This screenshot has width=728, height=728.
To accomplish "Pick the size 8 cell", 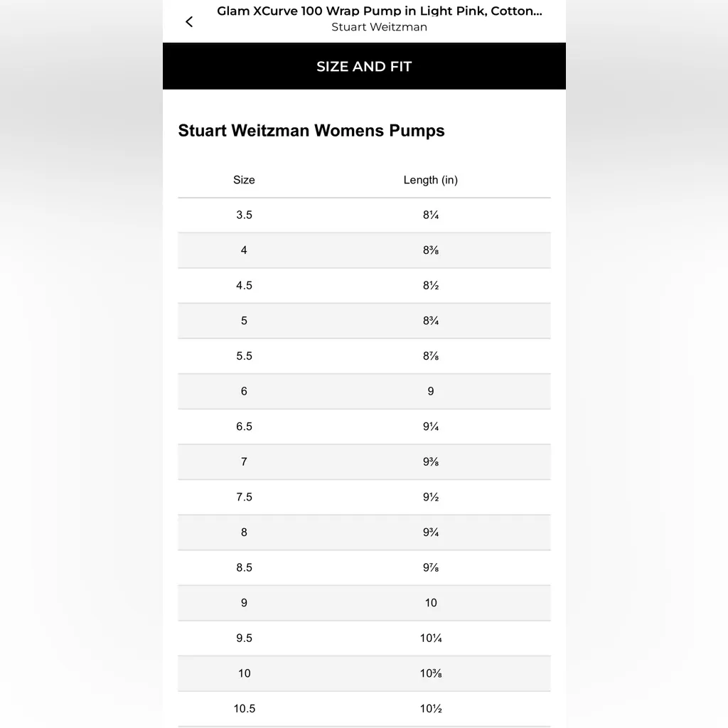I will point(244,532).
